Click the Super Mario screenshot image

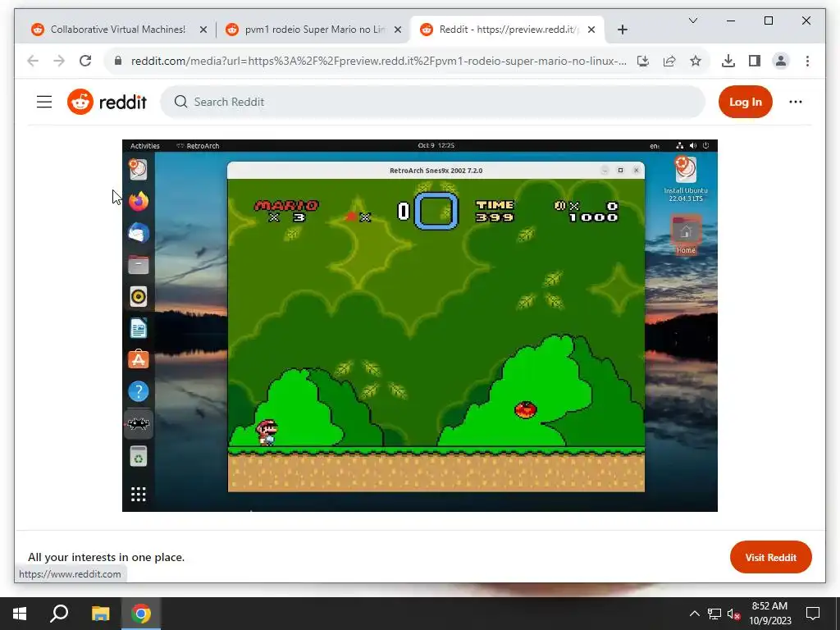click(x=419, y=326)
